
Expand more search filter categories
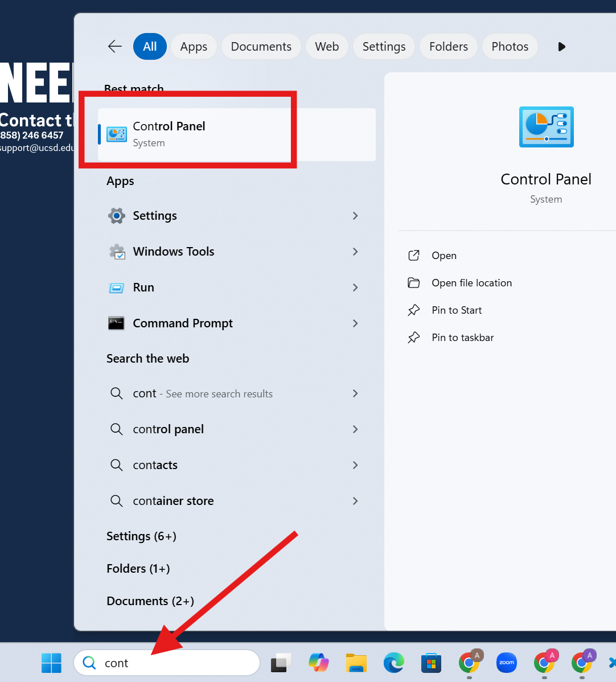click(x=561, y=47)
